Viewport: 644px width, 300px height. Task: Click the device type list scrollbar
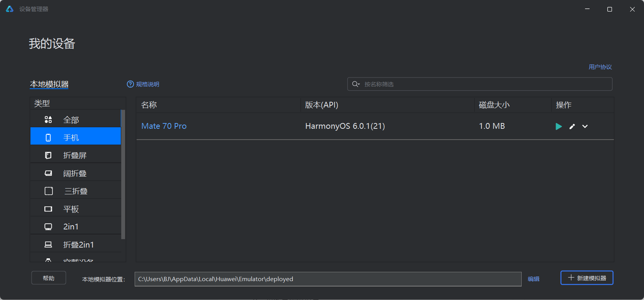(x=123, y=174)
